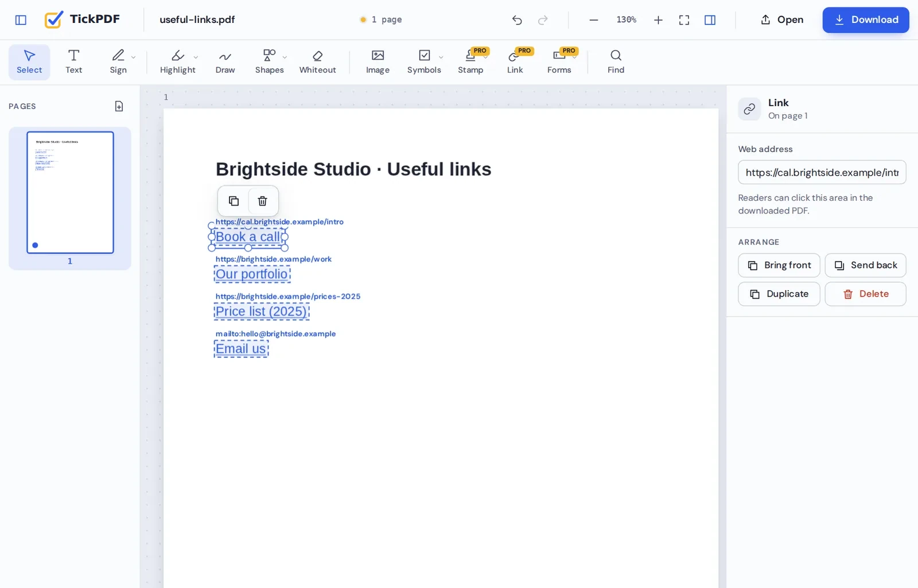
Task: Select the Link PRO tool
Action: [515, 62]
